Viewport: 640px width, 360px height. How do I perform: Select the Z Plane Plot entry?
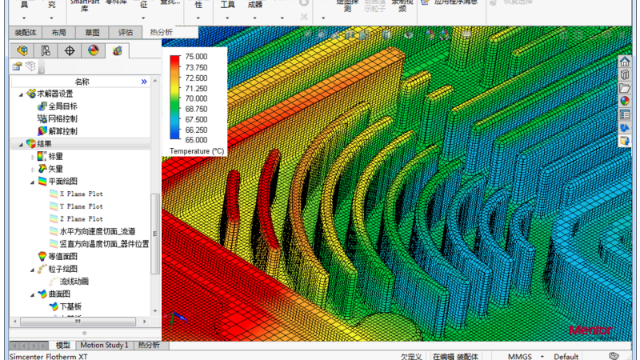(81, 219)
